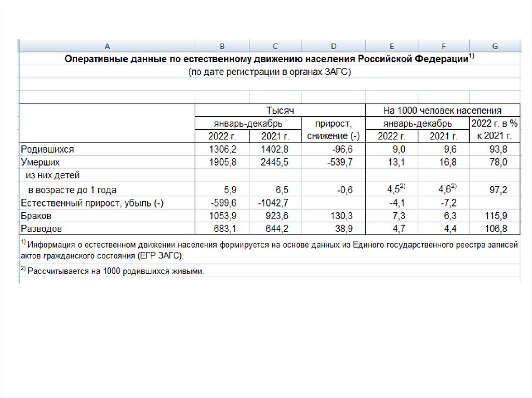The width and height of the screenshot is (532, 398).
Task: Select row label 'в возрасте до 1 года'
Action: point(72,190)
